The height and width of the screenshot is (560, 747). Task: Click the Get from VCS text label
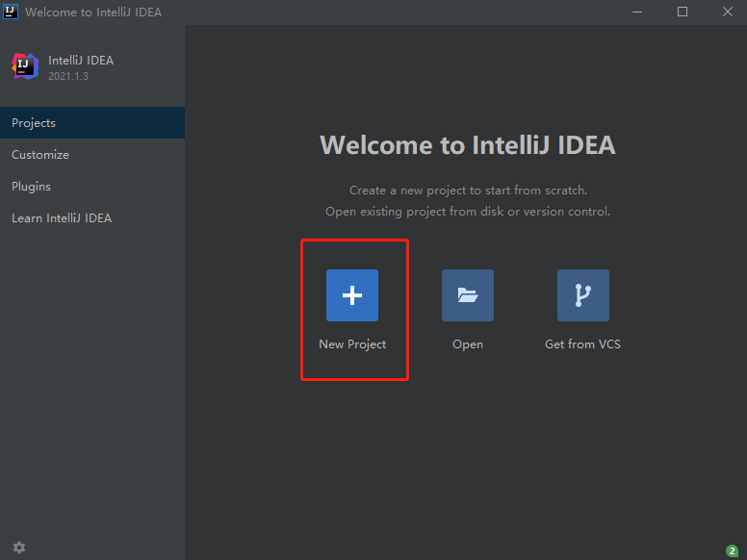pyautogui.click(x=583, y=344)
